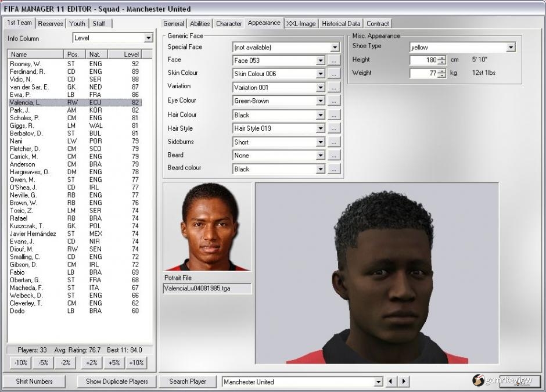
Task: Click Show Duplicate Players button
Action: point(117,382)
